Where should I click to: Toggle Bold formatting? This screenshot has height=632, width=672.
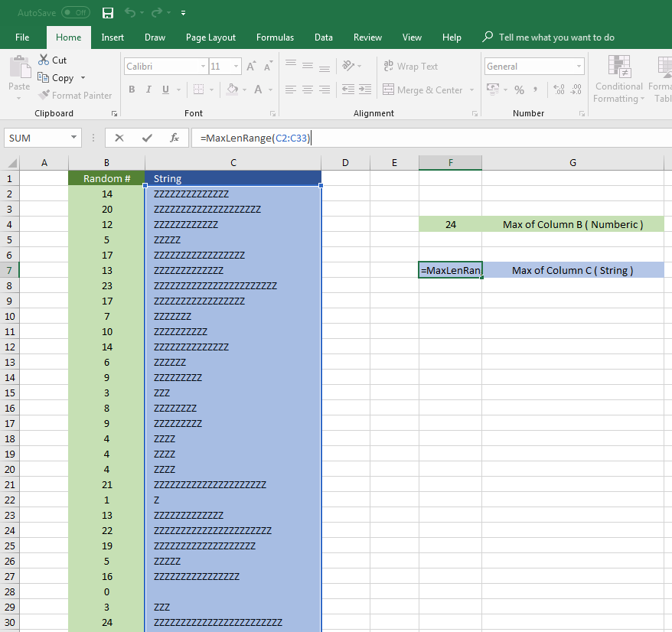[x=132, y=90]
